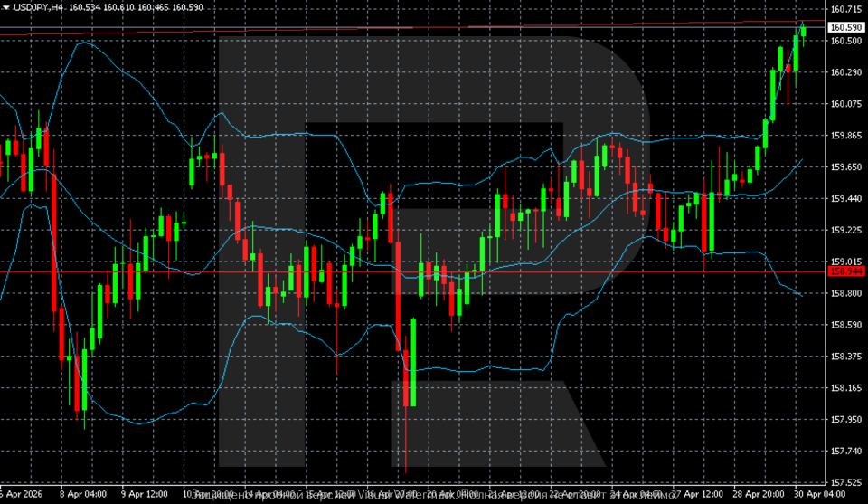Click the red 158.944 price level tag
The width and height of the screenshot is (868, 504).
[843, 271]
